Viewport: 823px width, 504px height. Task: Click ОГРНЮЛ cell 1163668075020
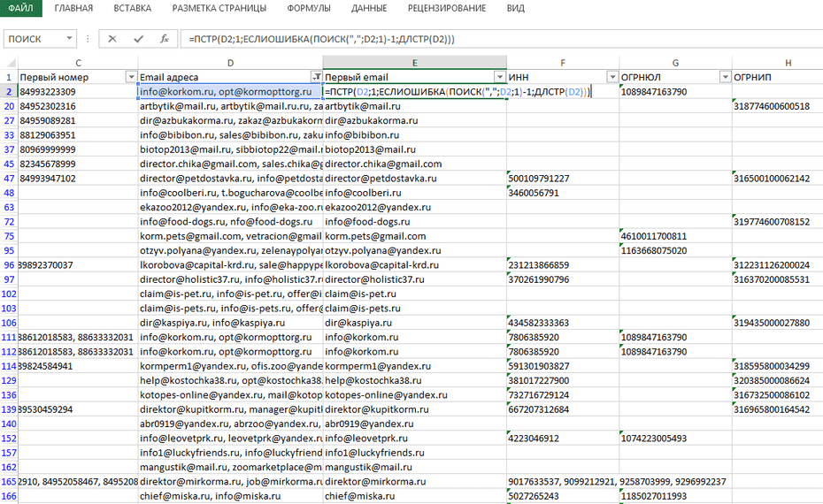(x=675, y=250)
